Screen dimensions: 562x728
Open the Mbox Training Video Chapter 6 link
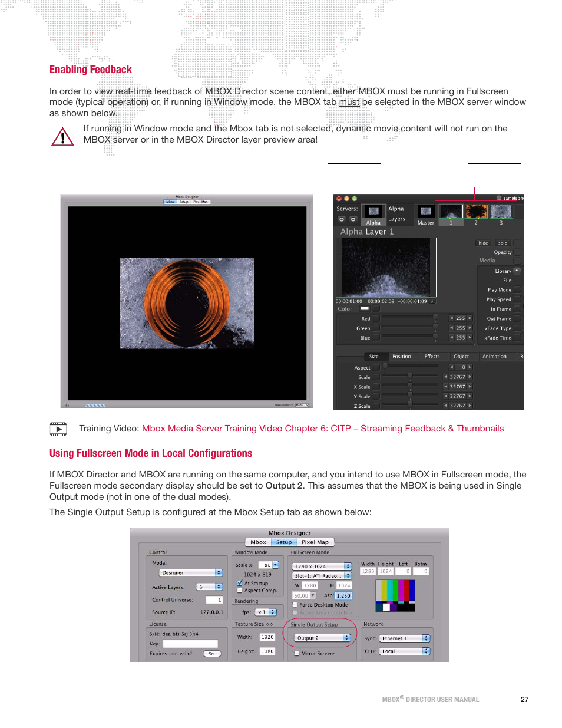[323, 429]
